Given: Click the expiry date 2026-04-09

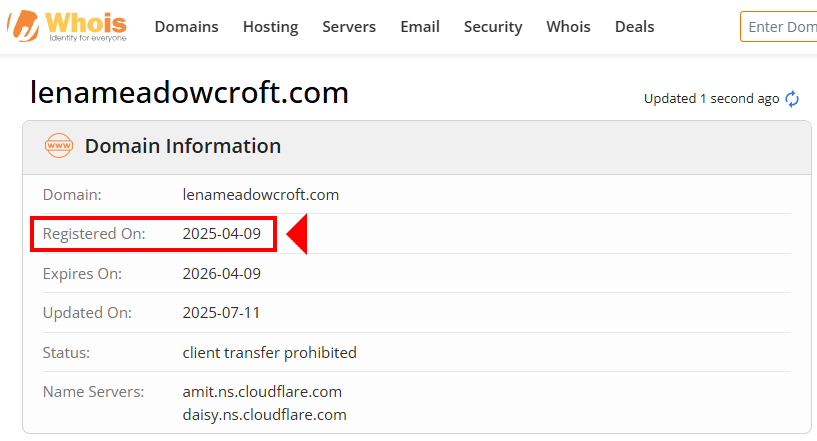Looking at the screenshot, I should point(221,273).
